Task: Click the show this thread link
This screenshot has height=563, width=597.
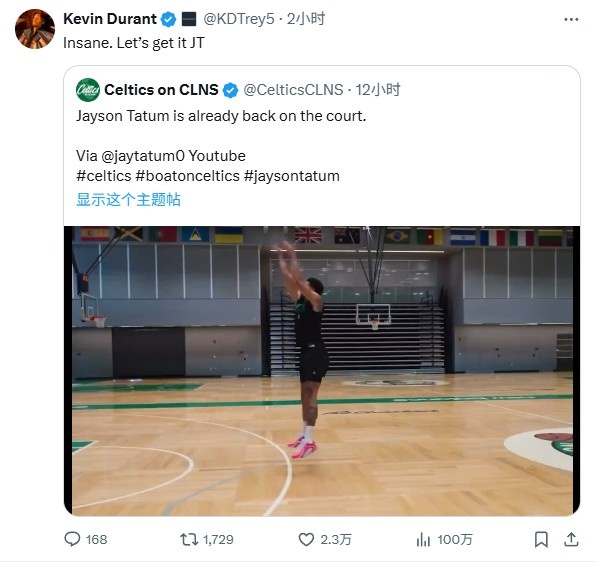Action: pos(128,199)
